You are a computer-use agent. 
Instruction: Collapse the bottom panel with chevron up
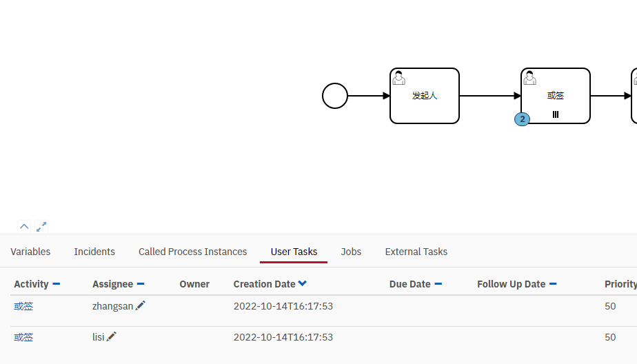click(24, 226)
